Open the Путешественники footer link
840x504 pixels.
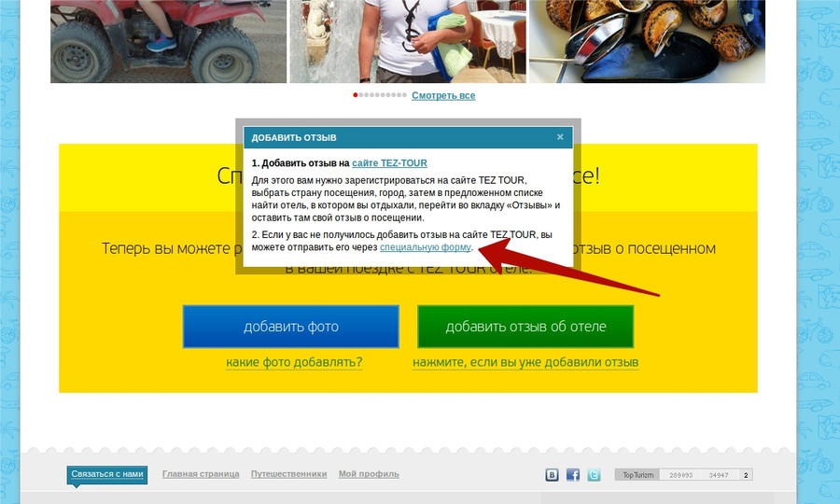288,474
